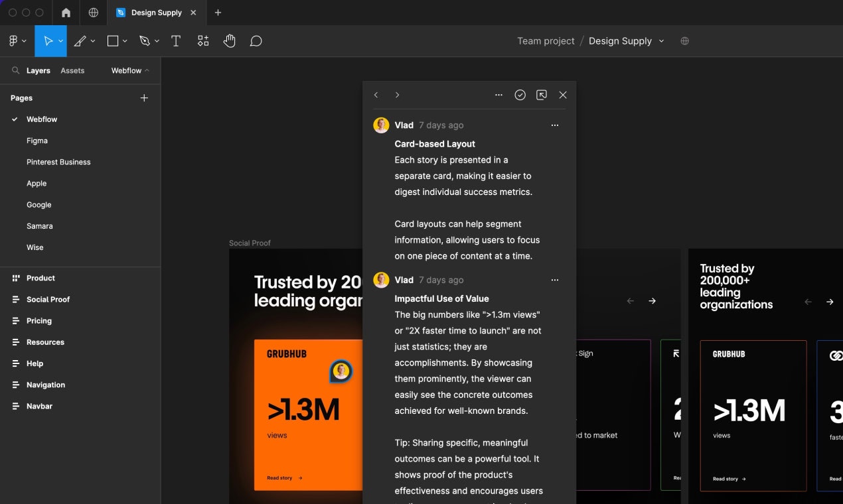Select the Text tool in toolbar
The width and height of the screenshot is (843, 504).
click(176, 41)
